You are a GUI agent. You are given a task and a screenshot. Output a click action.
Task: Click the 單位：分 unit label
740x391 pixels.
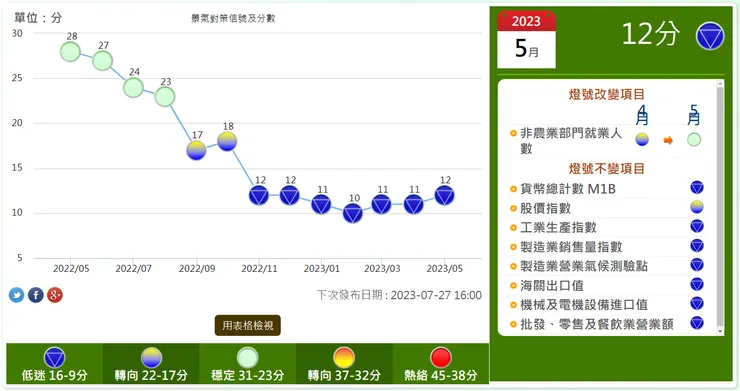pyautogui.click(x=38, y=18)
